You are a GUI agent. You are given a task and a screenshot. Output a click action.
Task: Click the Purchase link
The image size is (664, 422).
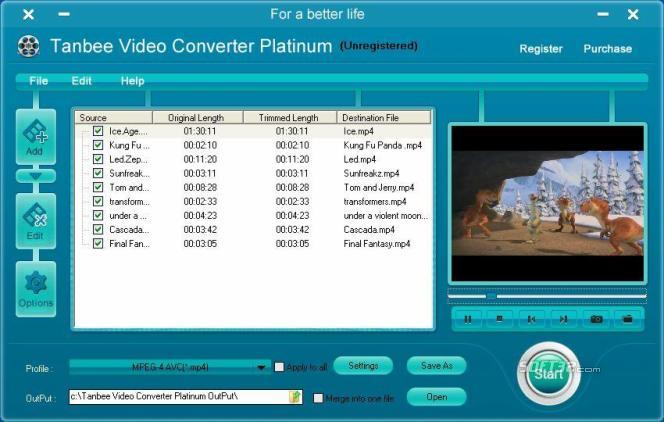(608, 49)
